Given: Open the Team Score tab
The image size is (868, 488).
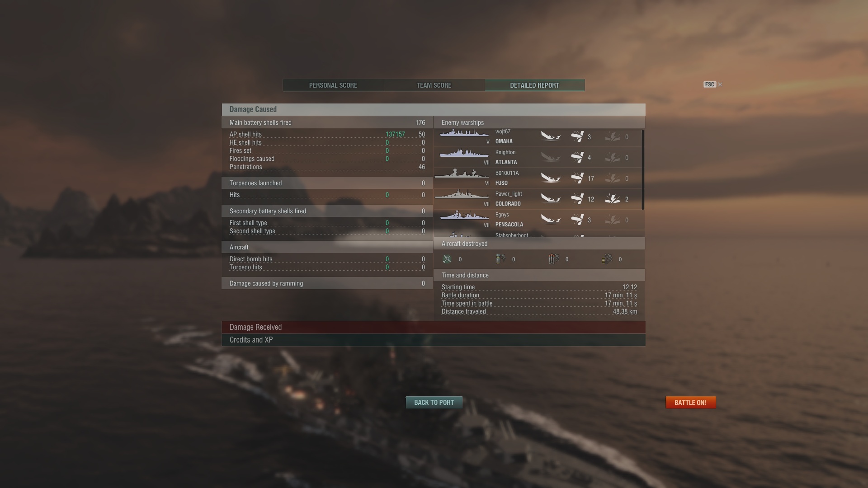Looking at the screenshot, I should 434,85.
